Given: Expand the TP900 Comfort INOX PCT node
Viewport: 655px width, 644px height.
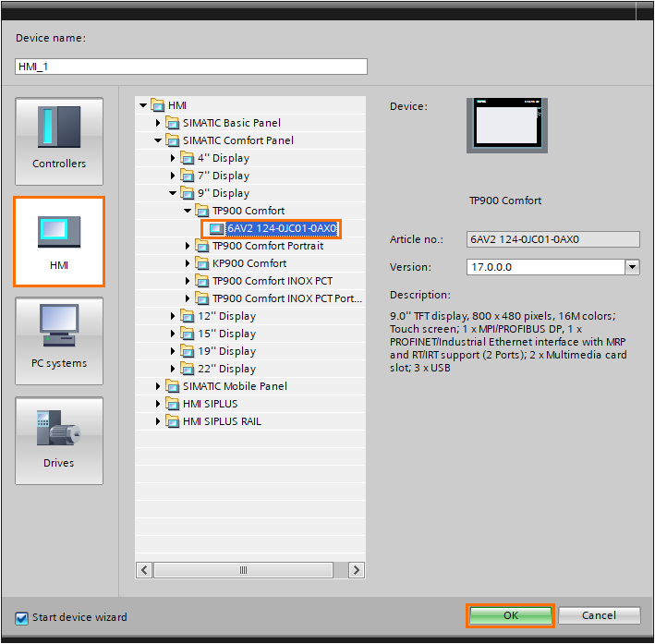Looking at the screenshot, I should point(188,281).
